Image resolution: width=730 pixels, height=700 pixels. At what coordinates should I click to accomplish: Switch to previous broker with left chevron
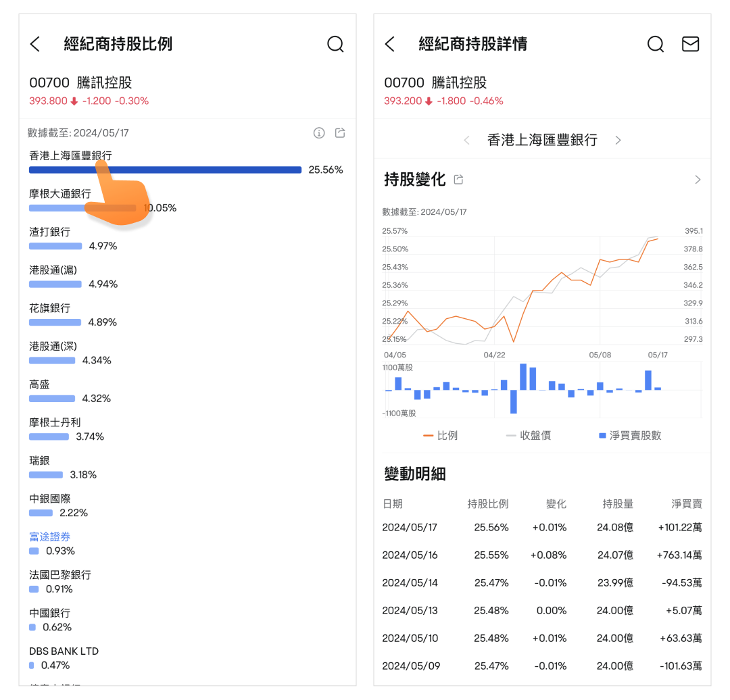pos(466,141)
